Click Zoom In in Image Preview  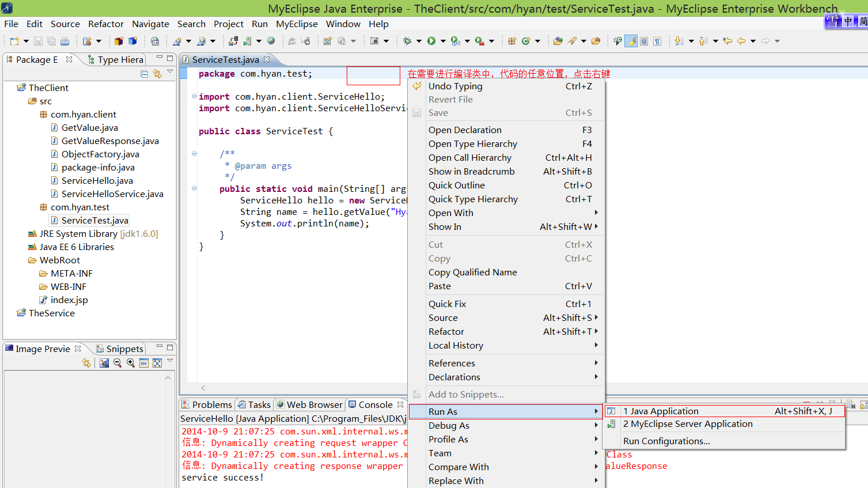pos(131,363)
